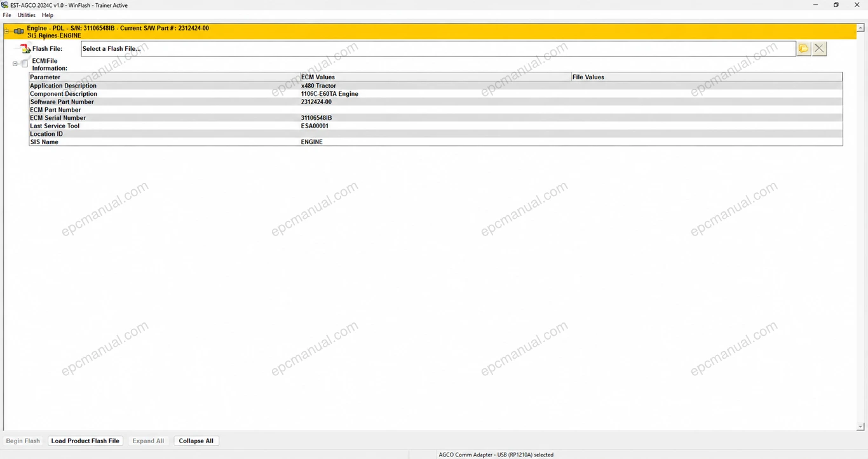Viewport: 868px width, 459px height.
Task: Click the Flash File document icon
Action: (x=25, y=49)
